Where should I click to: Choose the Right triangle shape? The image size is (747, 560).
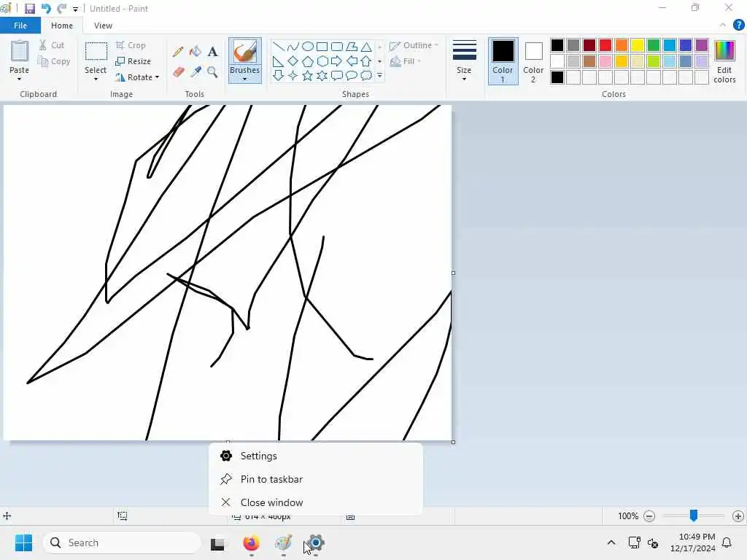[279, 61]
